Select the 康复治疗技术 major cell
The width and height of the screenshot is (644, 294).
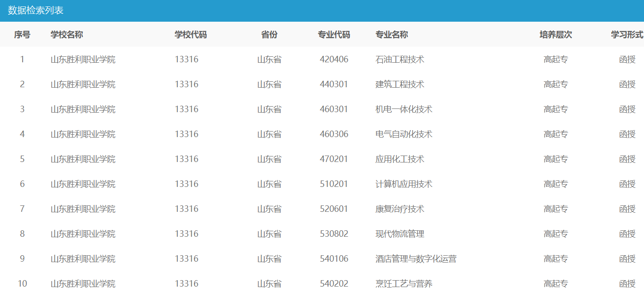pyautogui.click(x=400, y=209)
